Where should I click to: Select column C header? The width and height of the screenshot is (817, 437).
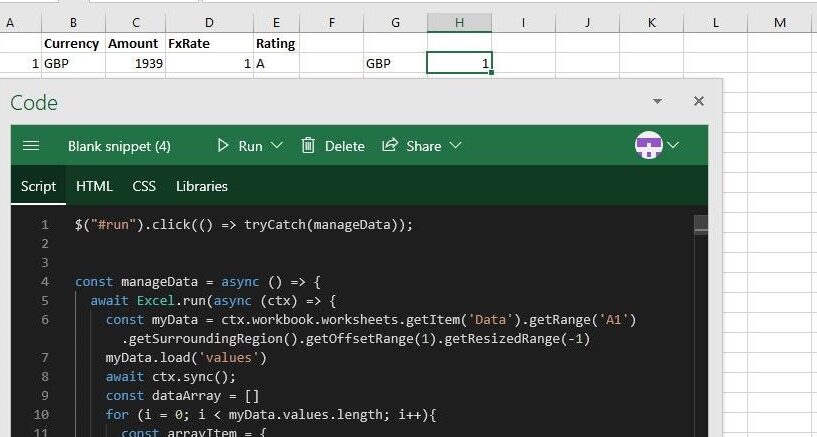coord(135,22)
